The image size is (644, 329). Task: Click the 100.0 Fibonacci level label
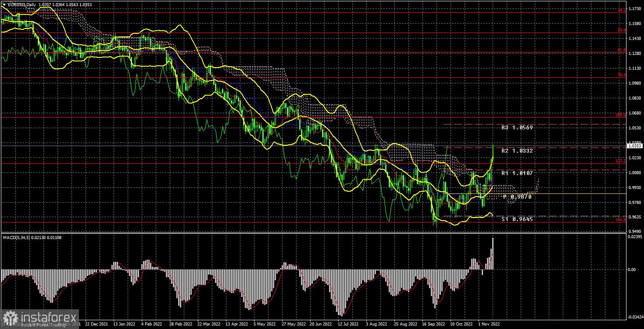620,114
